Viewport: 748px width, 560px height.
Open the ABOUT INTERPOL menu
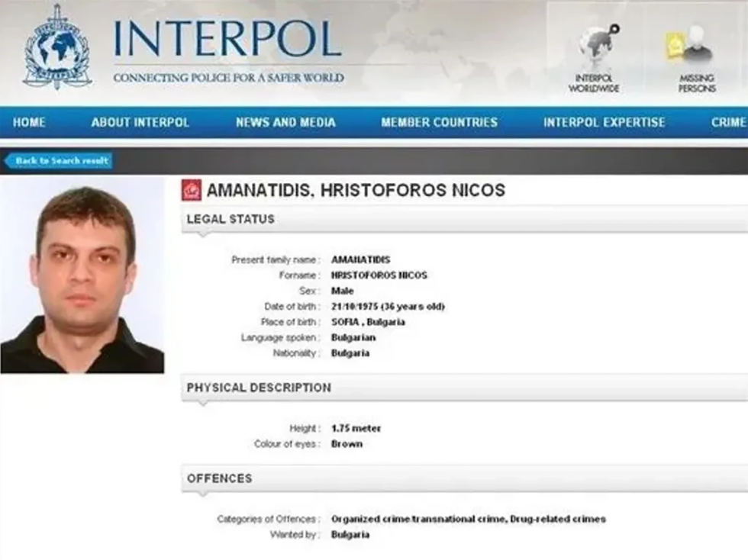pyautogui.click(x=140, y=122)
